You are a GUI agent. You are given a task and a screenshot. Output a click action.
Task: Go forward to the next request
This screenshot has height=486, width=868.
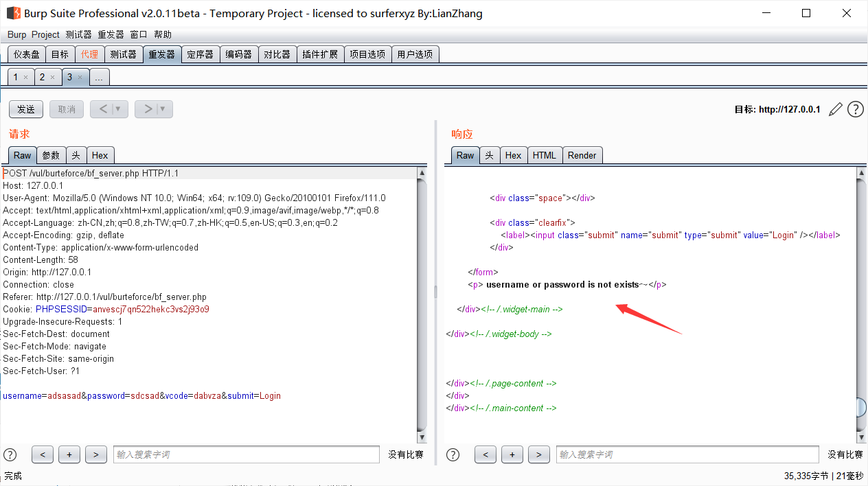[146, 109]
